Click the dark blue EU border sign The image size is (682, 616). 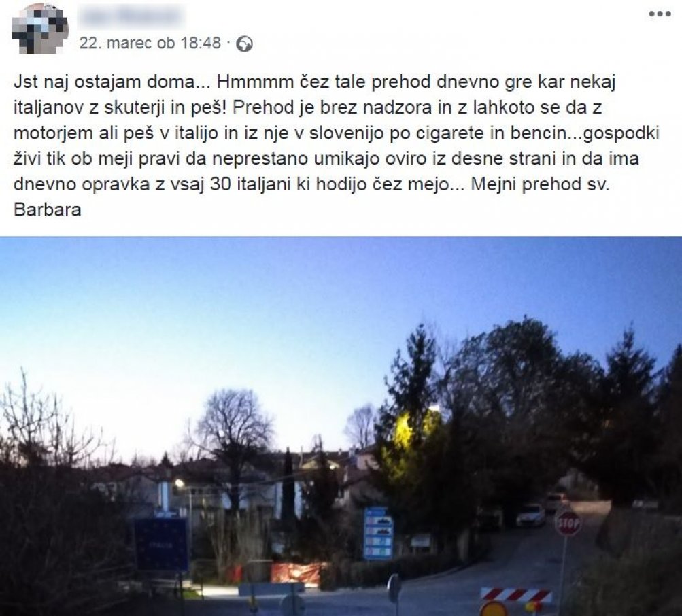pos(161,545)
